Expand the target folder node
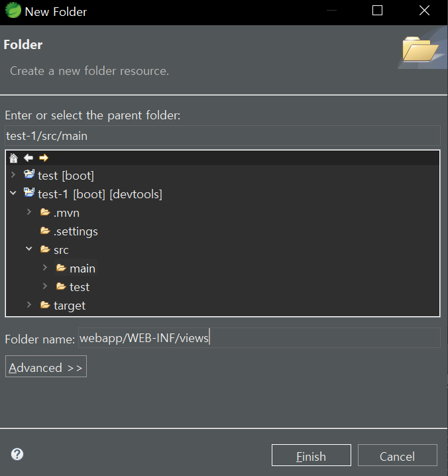 [29, 306]
